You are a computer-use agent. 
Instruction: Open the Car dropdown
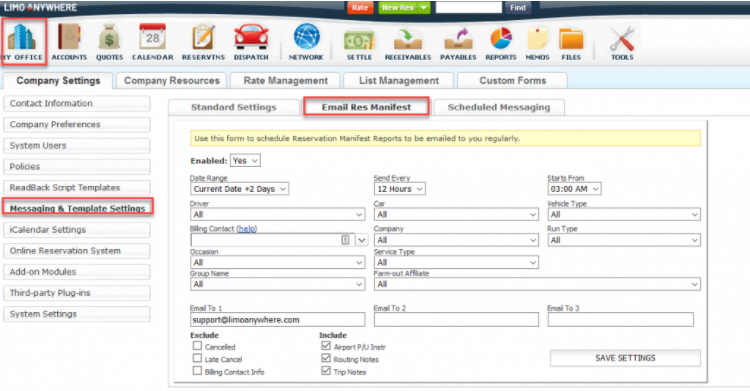[x=456, y=214]
